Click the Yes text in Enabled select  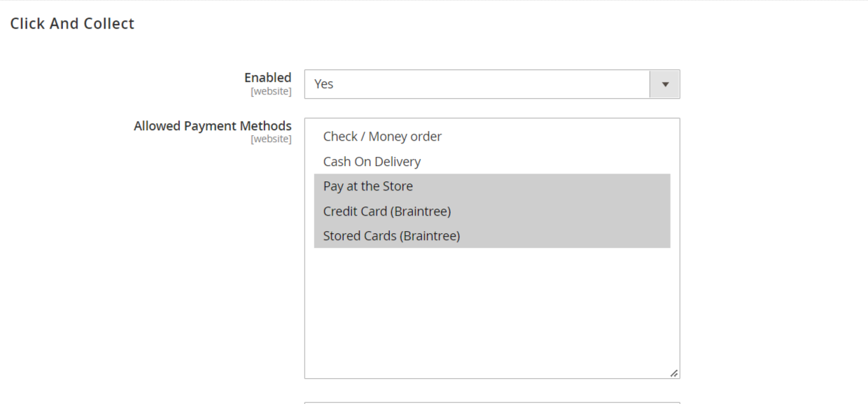[x=323, y=84]
